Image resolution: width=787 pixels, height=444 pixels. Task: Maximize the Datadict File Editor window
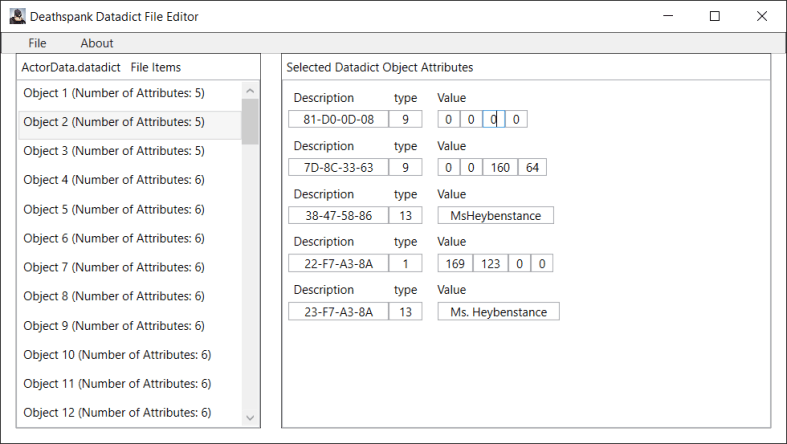715,16
